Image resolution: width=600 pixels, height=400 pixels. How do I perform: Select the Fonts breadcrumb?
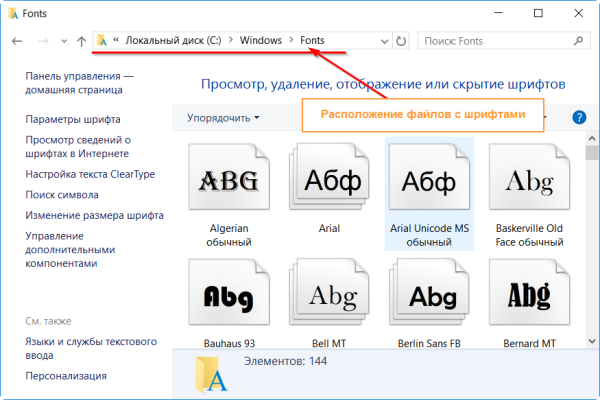[312, 40]
